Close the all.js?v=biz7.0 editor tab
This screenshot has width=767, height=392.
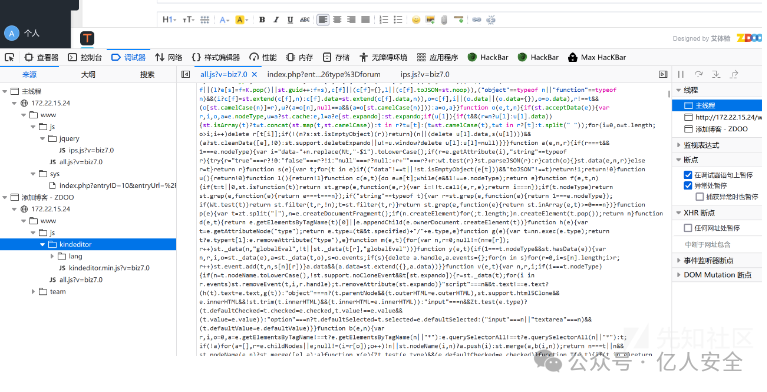[254, 74]
